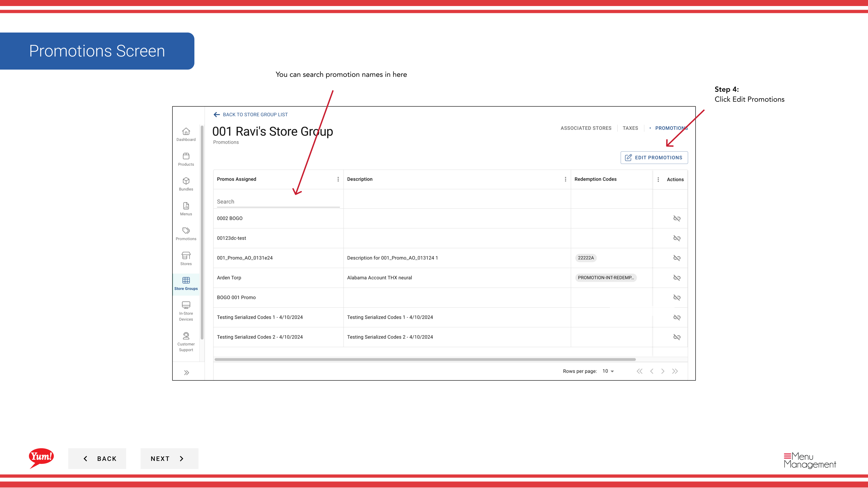Unlink the BOGO 001 Promo promotion
The height and width of the screenshot is (488, 868).
pos(677,297)
